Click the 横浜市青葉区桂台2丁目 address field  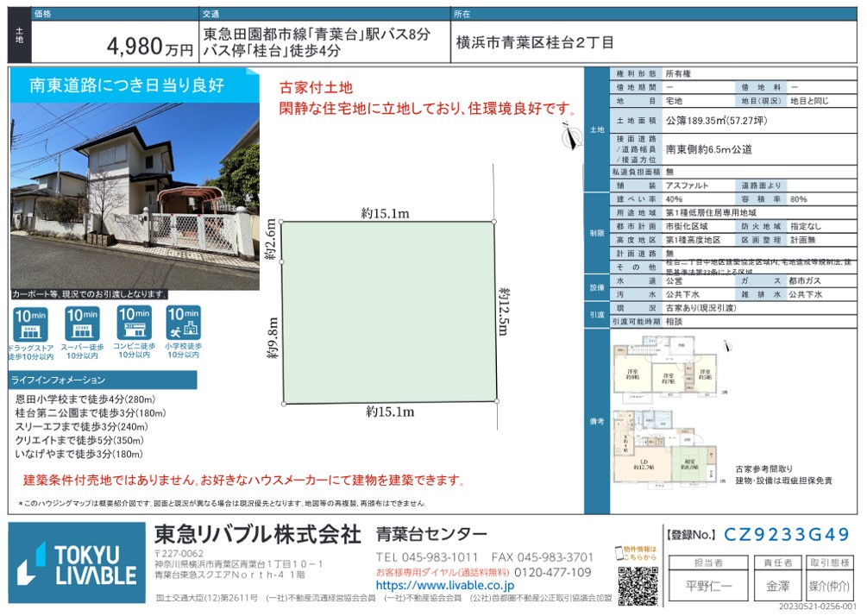[x=535, y=43]
